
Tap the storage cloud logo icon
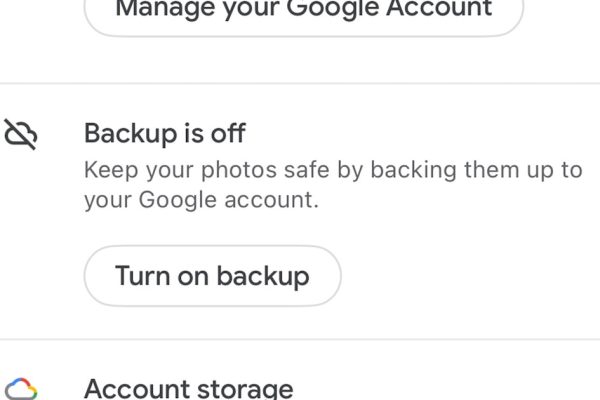(x=21, y=389)
